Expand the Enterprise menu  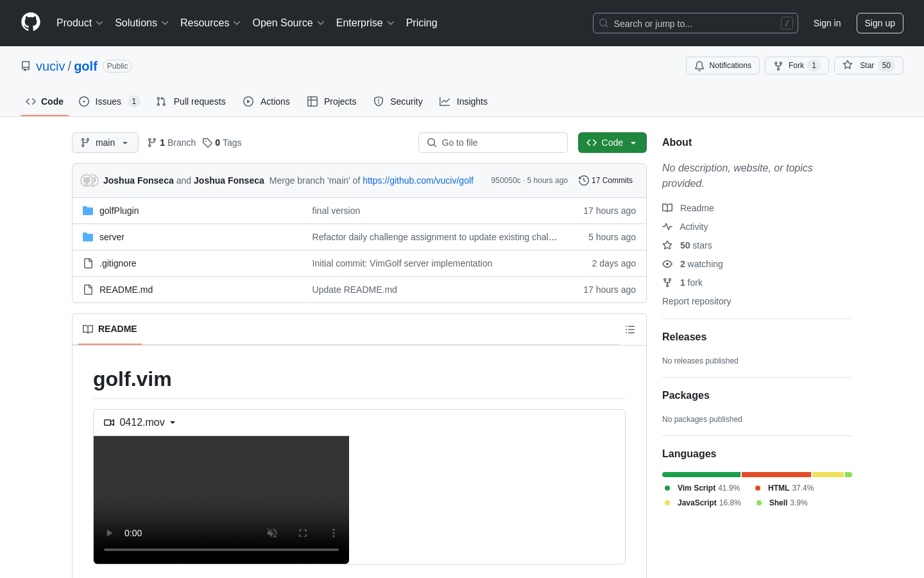[x=365, y=22]
